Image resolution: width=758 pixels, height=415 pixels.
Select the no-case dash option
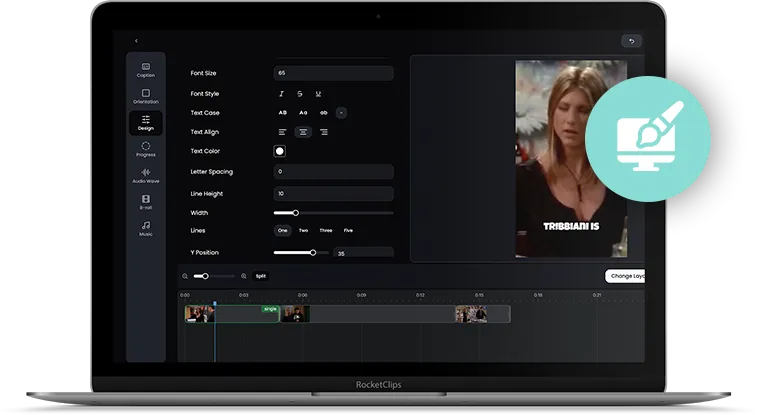pyautogui.click(x=341, y=113)
